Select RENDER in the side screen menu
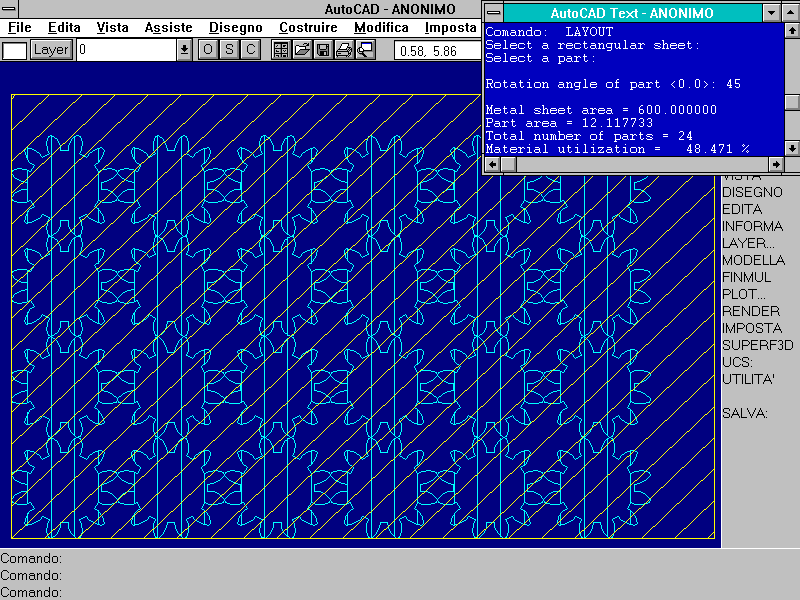Viewport: 800px width, 600px height. click(751, 311)
